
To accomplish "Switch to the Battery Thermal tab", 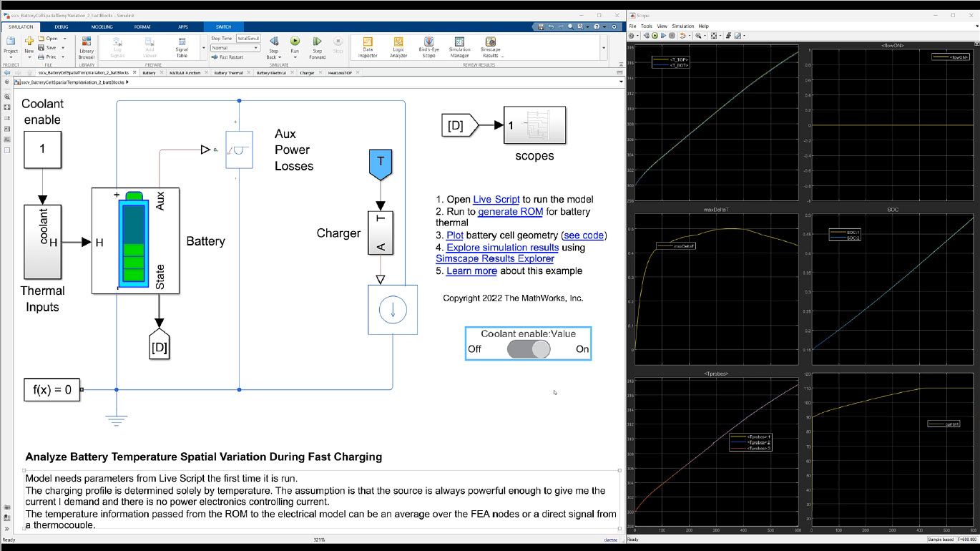I will point(230,72).
